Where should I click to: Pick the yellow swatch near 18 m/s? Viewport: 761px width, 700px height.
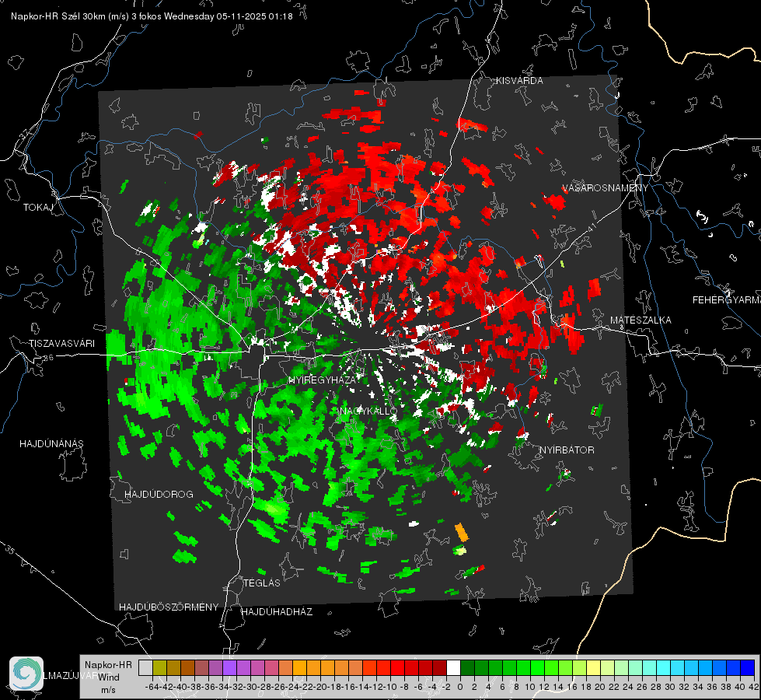click(594, 668)
